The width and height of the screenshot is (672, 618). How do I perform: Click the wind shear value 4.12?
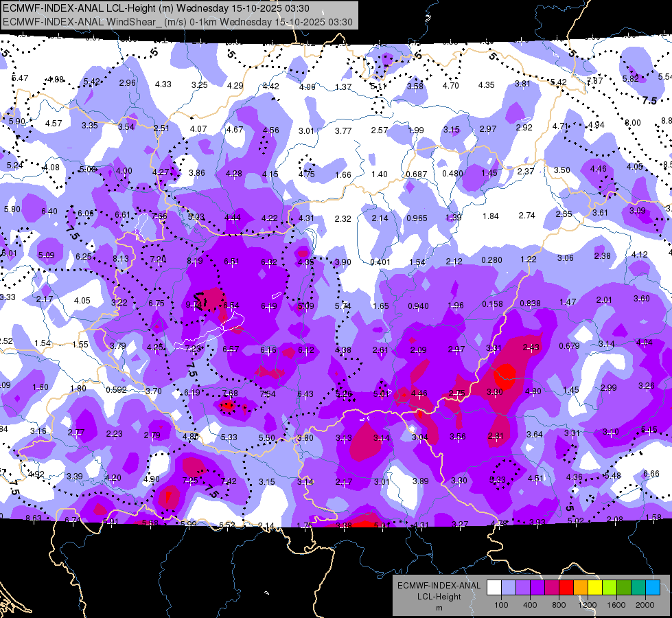pyautogui.click(x=640, y=255)
